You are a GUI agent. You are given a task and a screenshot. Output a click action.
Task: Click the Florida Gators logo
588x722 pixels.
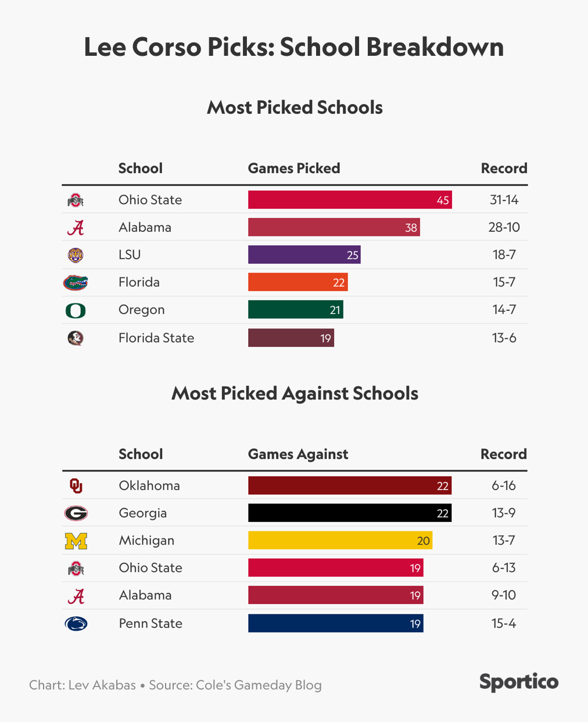pyautogui.click(x=76, y=283)
